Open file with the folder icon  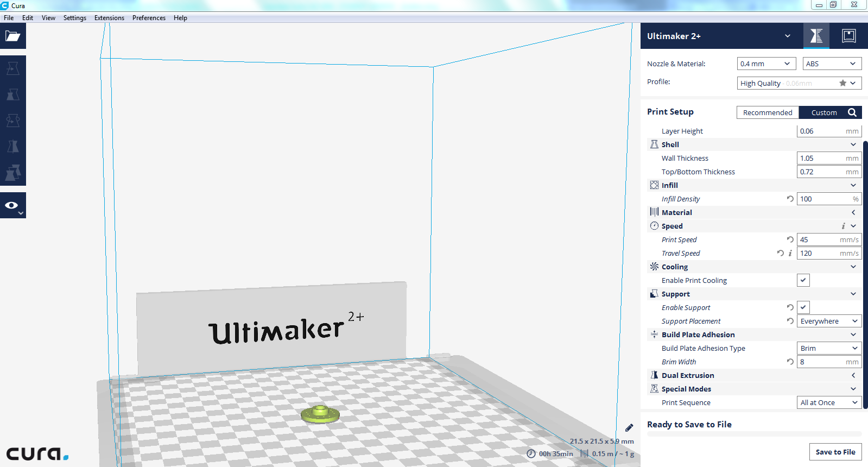13,36
